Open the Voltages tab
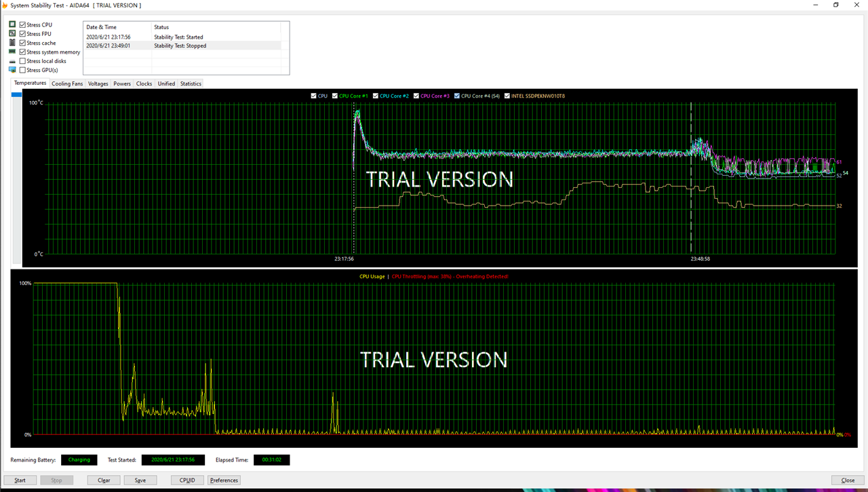Viewport: 868px width, 492px height. [98, 83]
